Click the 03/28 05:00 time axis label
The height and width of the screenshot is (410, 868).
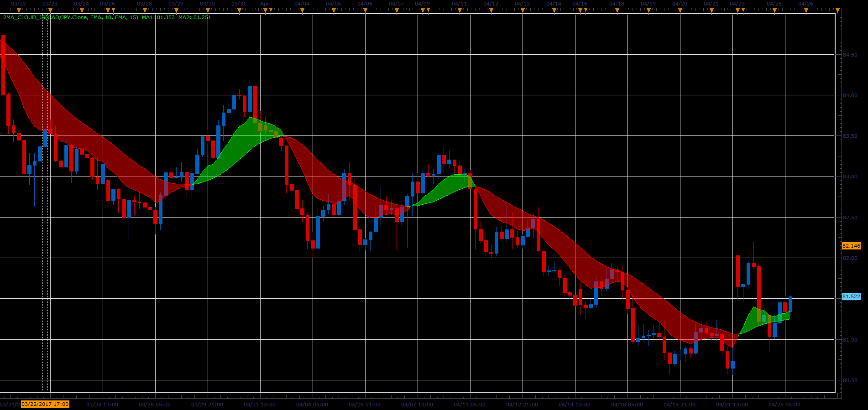pos(155,405)
